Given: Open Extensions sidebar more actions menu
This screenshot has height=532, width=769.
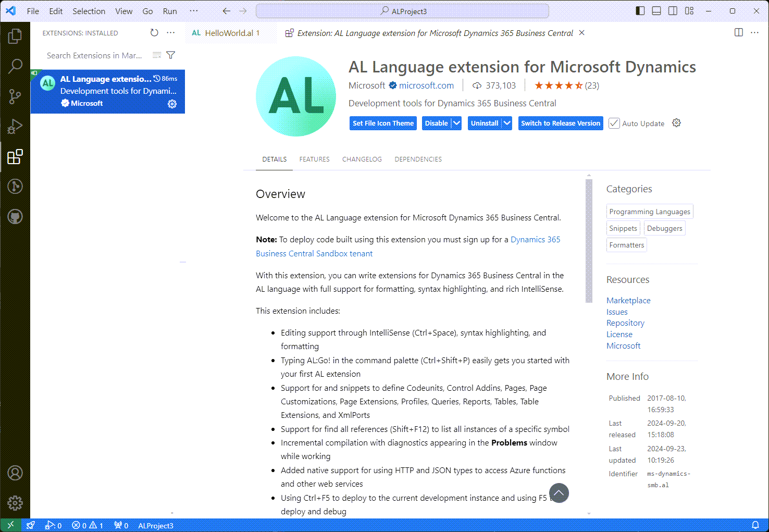Looking at the screenshot, I should click(x=171, y=33).
